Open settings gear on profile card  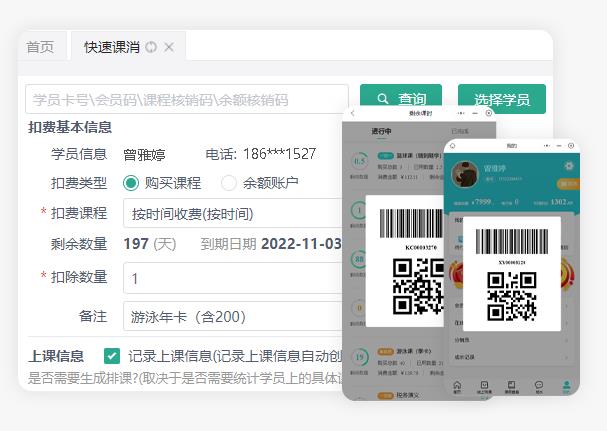tap(568, 166)
